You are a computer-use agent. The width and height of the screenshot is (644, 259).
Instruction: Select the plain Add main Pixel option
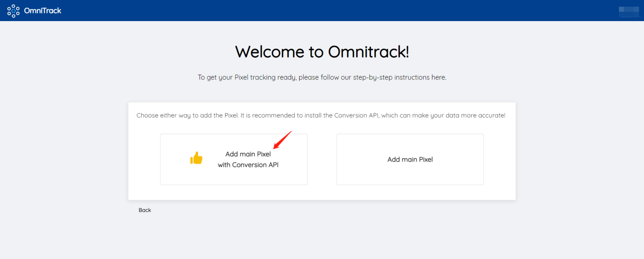[410, 159]
